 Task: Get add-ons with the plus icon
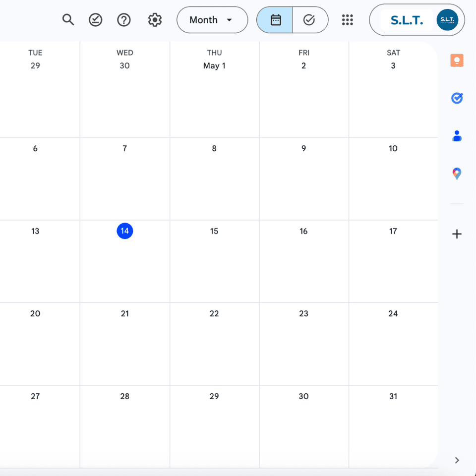pyautogui.click(x=457, y=234)
